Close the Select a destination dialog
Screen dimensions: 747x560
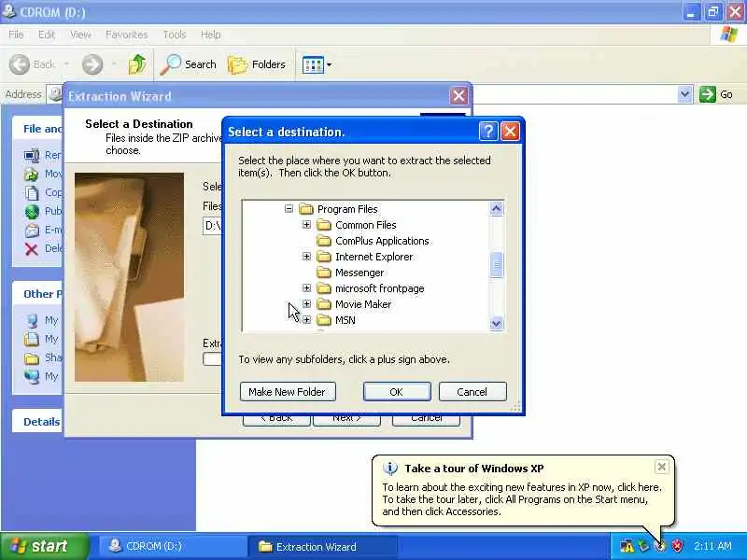pos(510,131)
